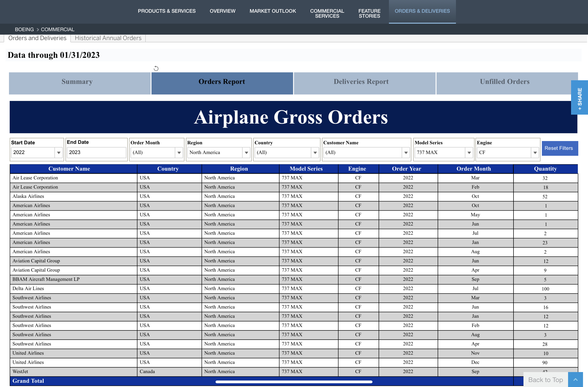Open Commercial Services nav item
This screenshot has width=588, height=387.
click(x=327, y=13)
